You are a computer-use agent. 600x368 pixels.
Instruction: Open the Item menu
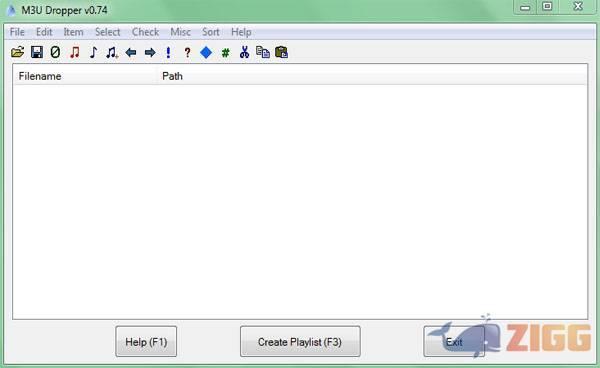point(73,32)
